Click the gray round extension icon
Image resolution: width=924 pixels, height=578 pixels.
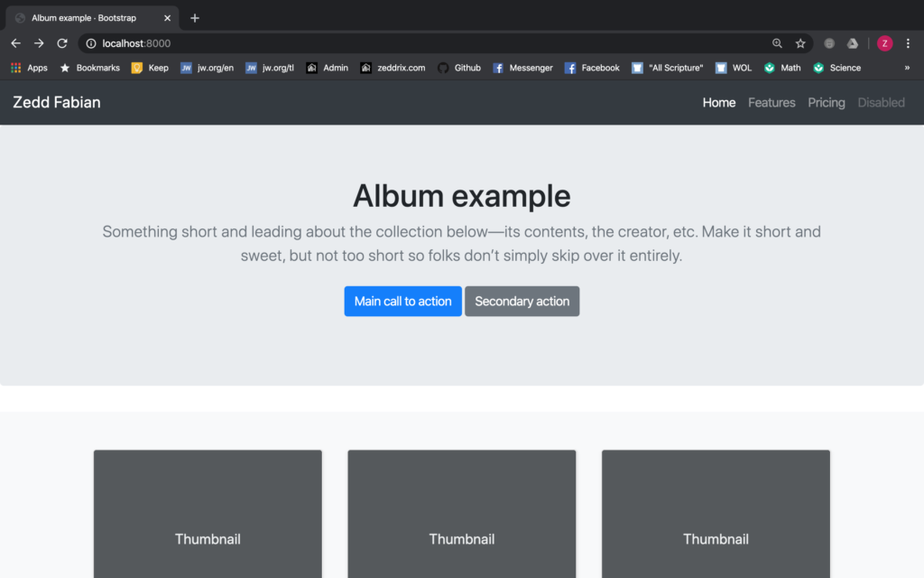pos(829,43)
